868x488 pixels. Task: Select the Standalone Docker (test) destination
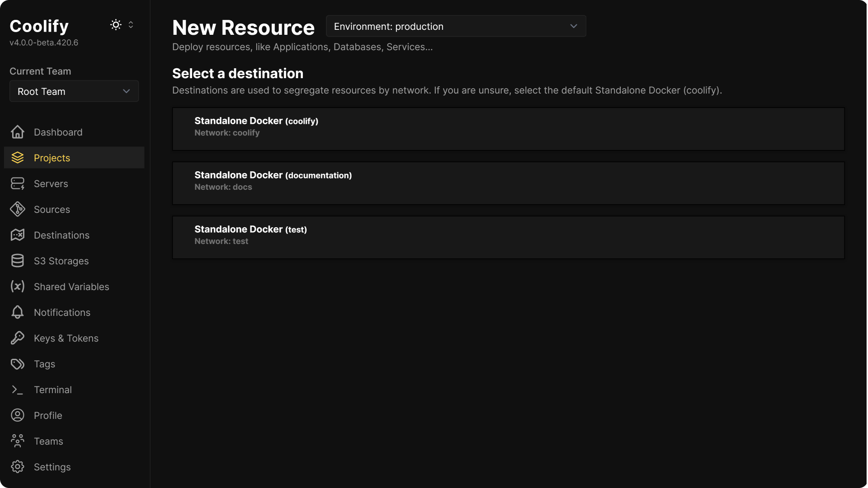point(508,237)
